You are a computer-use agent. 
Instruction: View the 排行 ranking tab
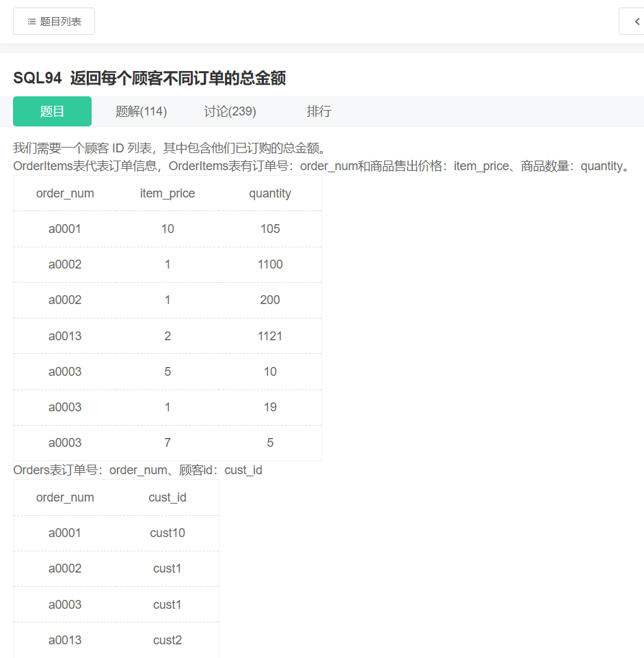319,111
